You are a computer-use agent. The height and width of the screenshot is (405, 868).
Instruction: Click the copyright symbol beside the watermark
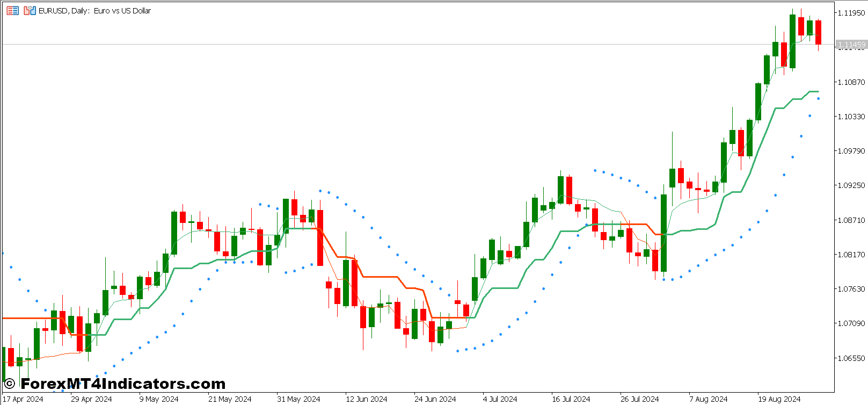(x=9, y=384)
